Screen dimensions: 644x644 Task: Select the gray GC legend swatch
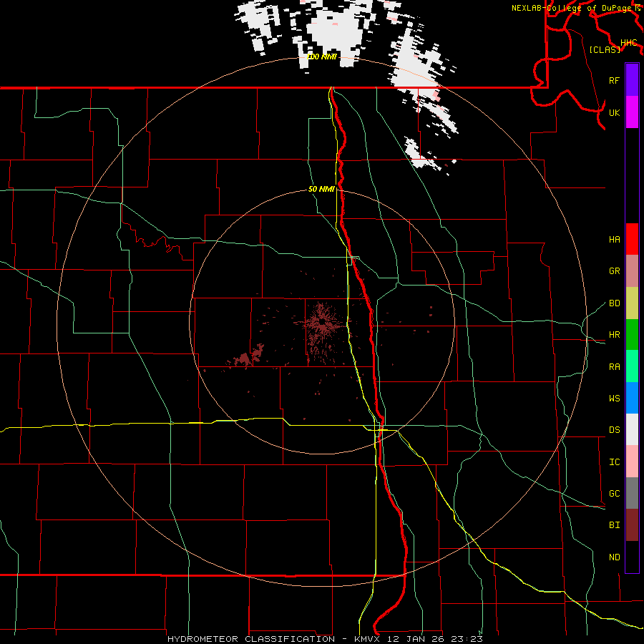632,493
